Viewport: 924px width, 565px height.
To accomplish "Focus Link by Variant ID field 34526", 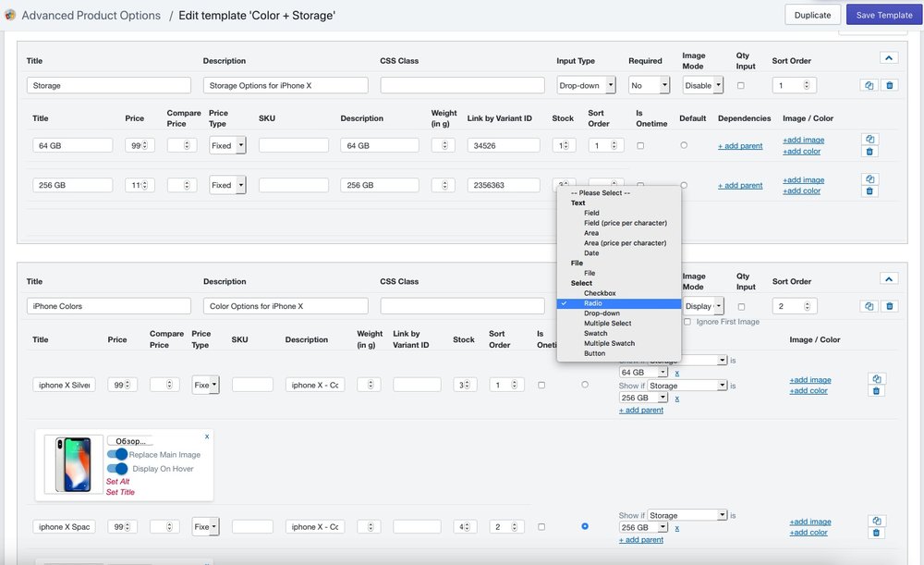I will point(504,146).
